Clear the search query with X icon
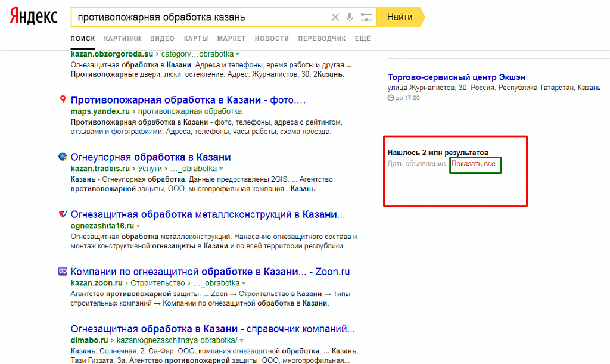Image resolution: width=610 pixels, height=364 pixels. (335, 17)
